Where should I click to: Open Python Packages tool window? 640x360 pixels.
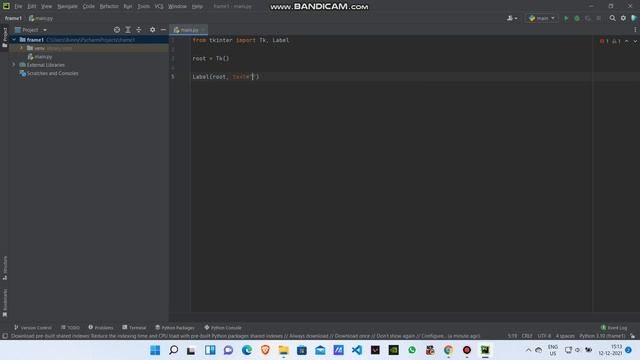click(175, 327)
